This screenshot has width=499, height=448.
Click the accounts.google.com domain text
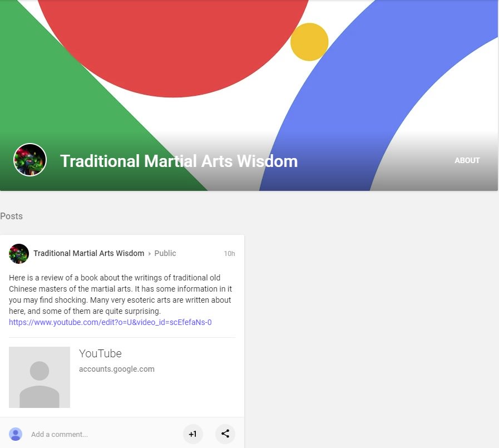click(x=117, y=369)
